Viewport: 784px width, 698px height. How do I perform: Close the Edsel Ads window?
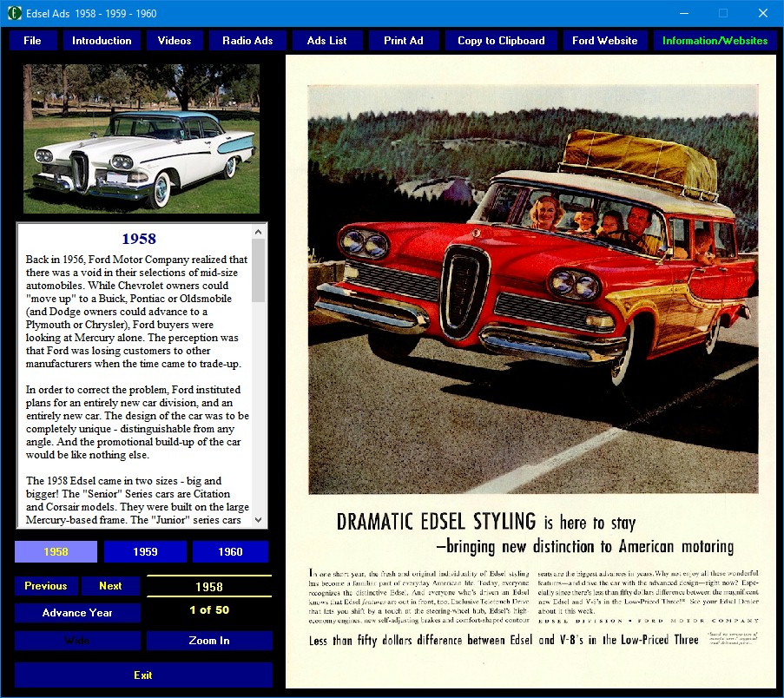(763, 13)
